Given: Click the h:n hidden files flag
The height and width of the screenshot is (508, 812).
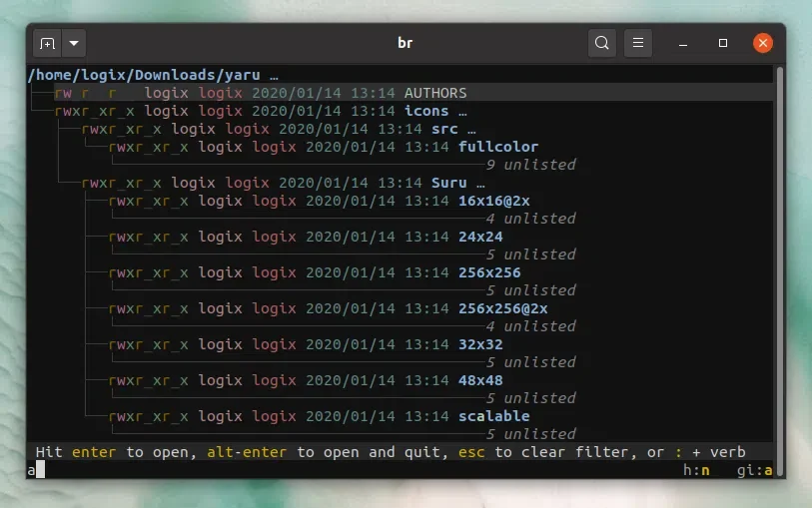Looking at the screenshot, I should [696, 470].
